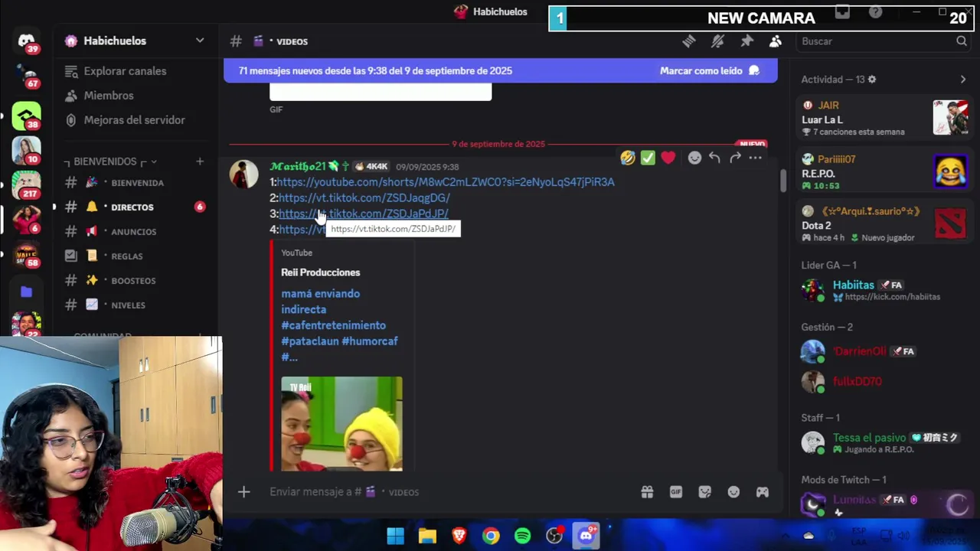The width and height of the screenshot is (980, 551).
Task: Select the REGLAS channel
Action: point(136,256)
